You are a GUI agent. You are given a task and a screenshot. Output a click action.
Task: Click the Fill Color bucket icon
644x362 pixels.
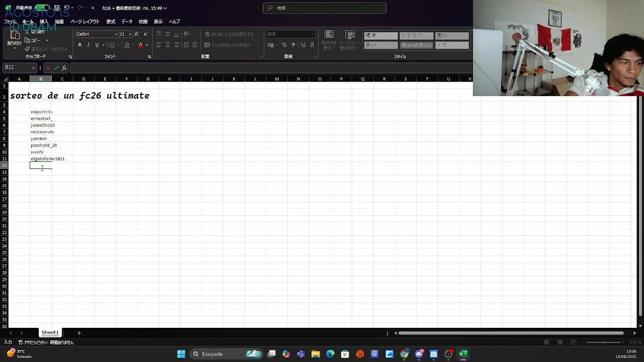[127, 45]
